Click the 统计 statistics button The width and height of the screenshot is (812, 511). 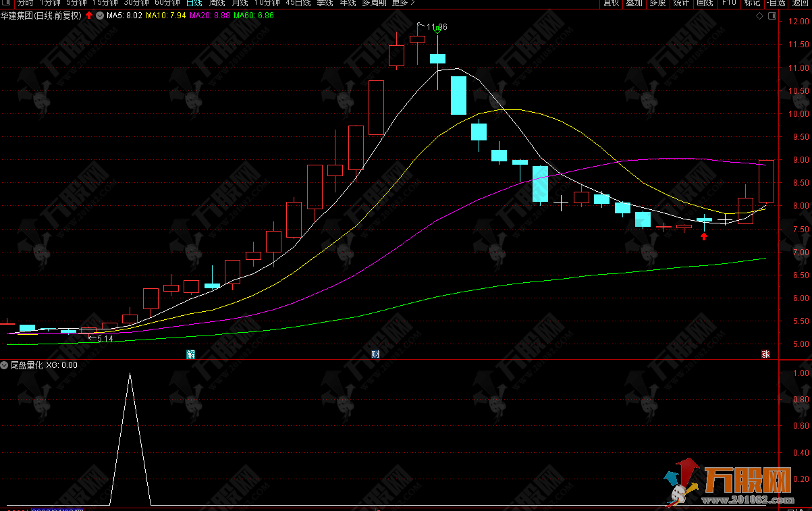point(681,3)
